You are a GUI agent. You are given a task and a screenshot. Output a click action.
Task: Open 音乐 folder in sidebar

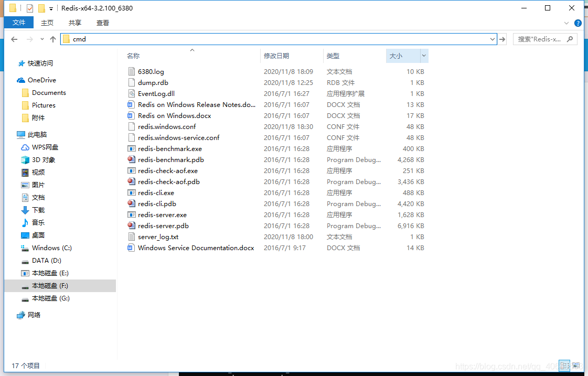pyautogui.click(x=38, y=223)
